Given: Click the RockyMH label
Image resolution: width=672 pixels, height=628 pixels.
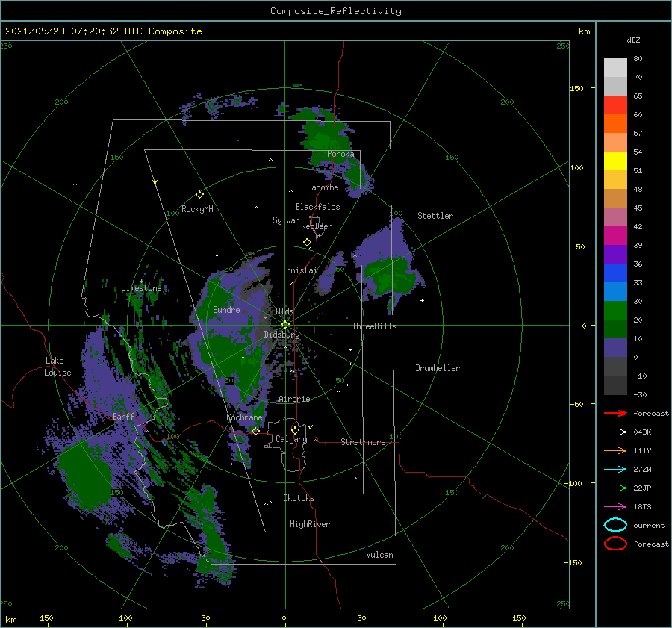Looking at the screenshot, I should click(197, 209).
